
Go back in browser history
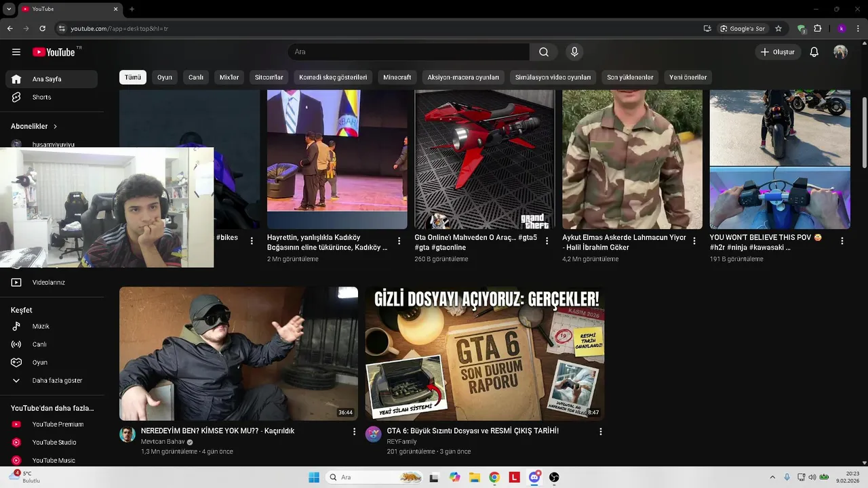point(9,28)
